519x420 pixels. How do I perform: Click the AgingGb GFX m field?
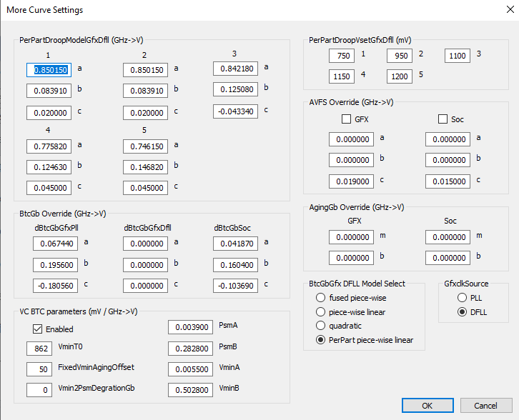pyautogui.click(x=351, y=237)
